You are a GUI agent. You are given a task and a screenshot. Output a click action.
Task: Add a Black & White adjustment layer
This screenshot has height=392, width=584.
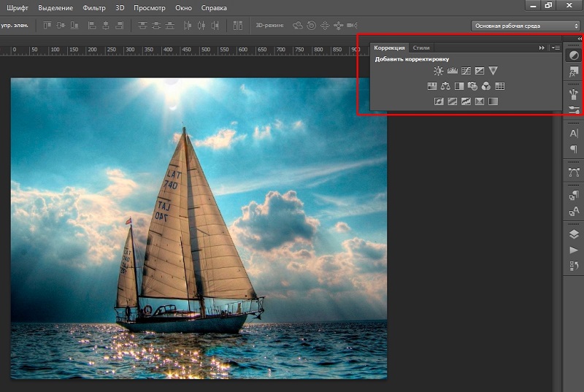(459, 86)
